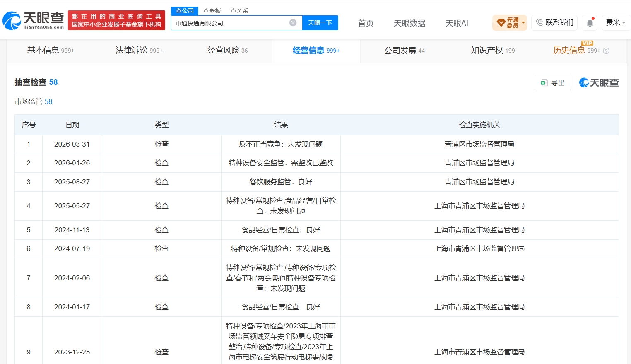Viewport: 631px width, 364px height.
Task: Click the result 特种设备安全监管：需整改已整改
Action: [x=281, y=163]
